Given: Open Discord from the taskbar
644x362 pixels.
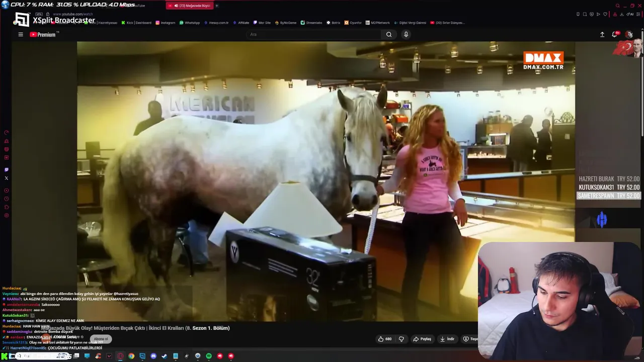Looking at the screenshot, I should 153,356.
